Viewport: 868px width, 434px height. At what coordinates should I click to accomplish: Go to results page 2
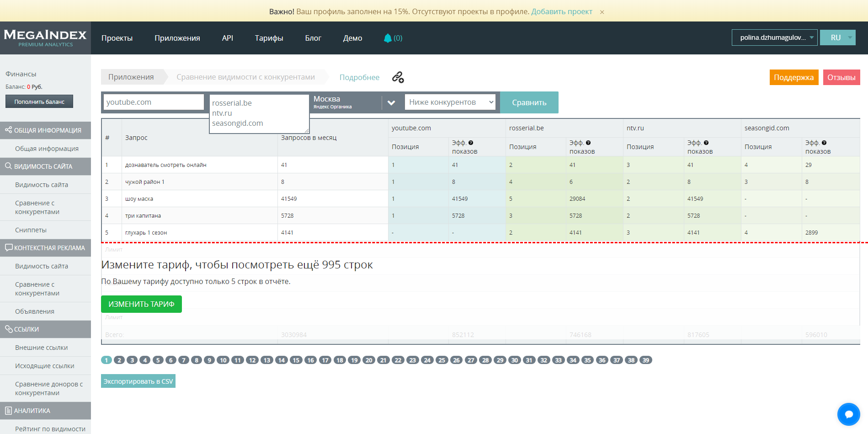tap(119, 360)
